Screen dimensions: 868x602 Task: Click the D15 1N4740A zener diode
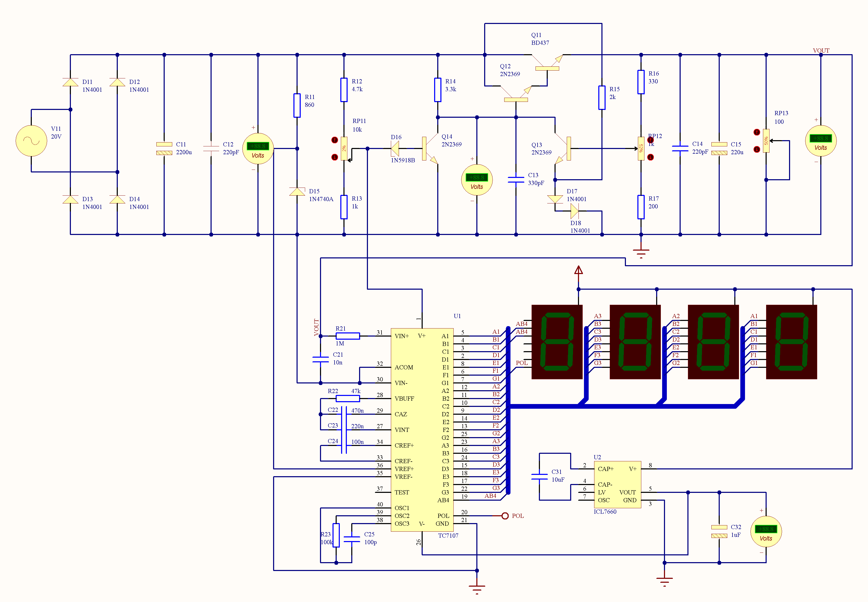297,192
